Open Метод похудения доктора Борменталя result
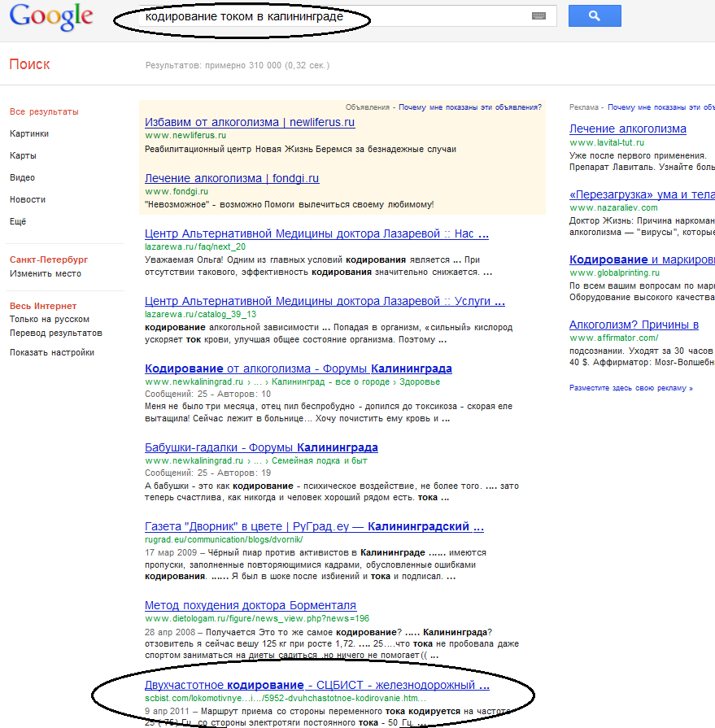715x728 pixels. tap(251, 605)
